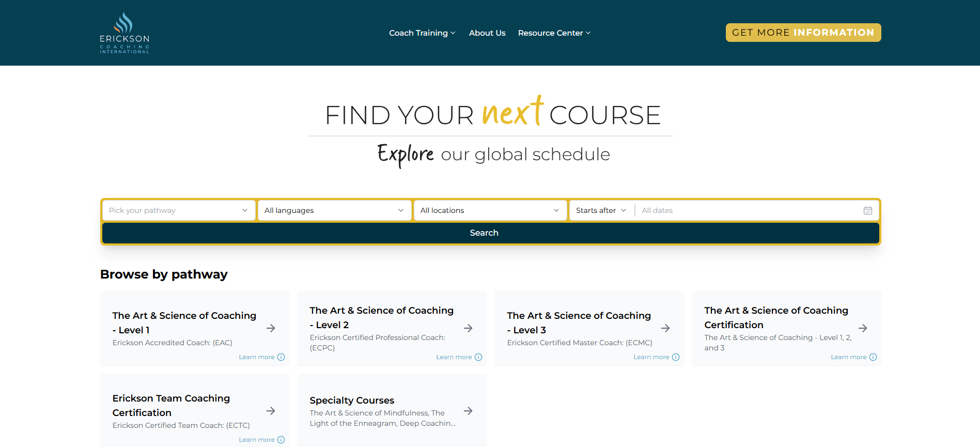Click 'Erickson Certified Master Coach: (ECMC)' text
This screenshot has width=980, height=447.
click(580, 343)
